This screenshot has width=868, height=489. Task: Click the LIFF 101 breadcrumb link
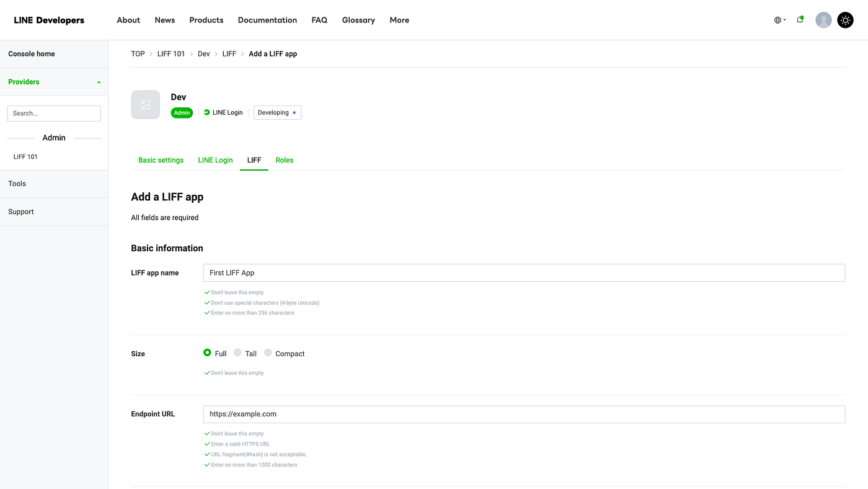point(171,54)
